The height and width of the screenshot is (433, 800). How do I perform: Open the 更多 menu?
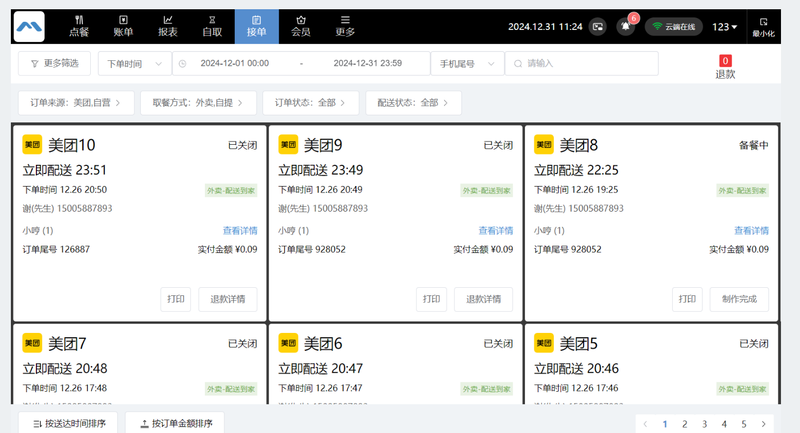pyautogui.click(x=345, y=27)
